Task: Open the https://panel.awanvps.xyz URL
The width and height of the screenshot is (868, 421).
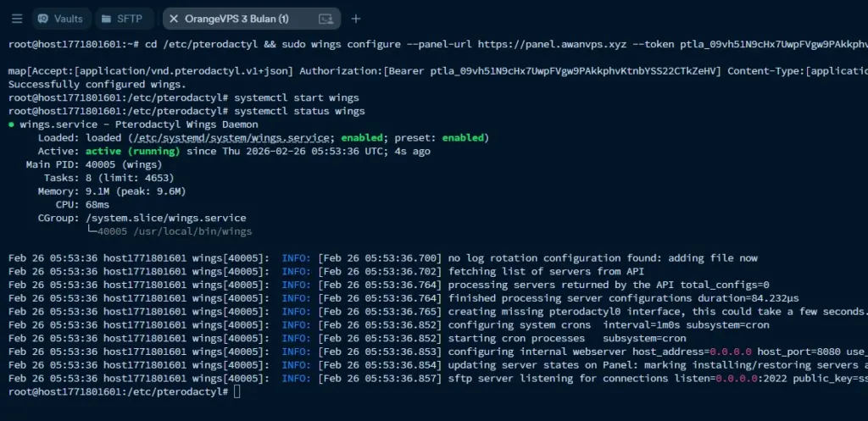Action: pyautogui.click(x=553, y=44)
